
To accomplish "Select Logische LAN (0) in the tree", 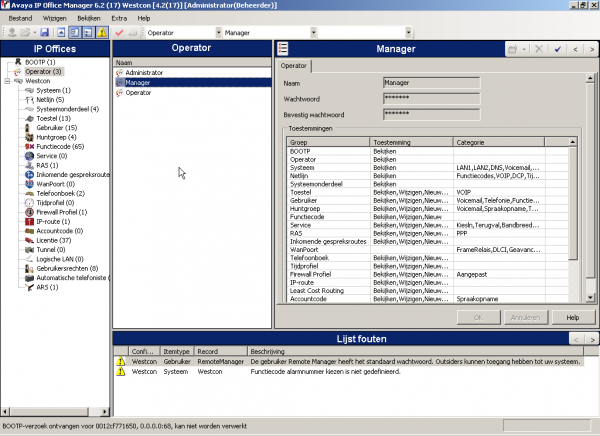I will coord(60,259).
